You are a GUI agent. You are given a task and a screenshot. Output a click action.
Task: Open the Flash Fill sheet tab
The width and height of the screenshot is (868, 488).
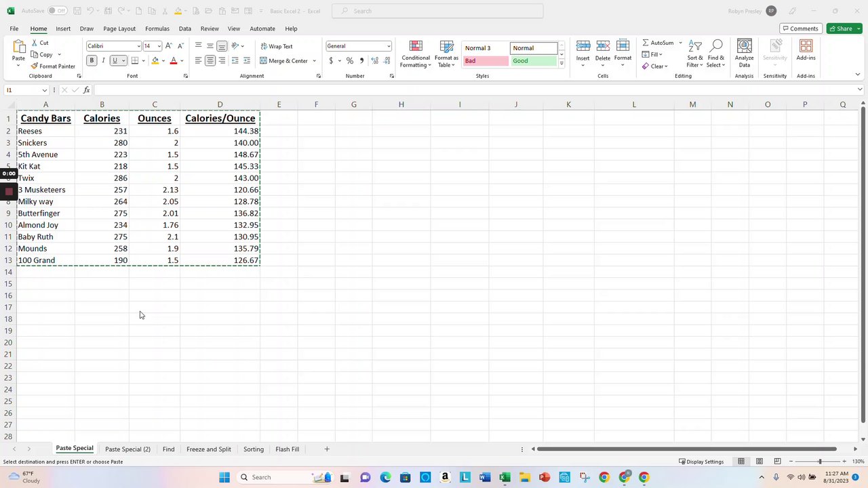click(x=288, y=449)
